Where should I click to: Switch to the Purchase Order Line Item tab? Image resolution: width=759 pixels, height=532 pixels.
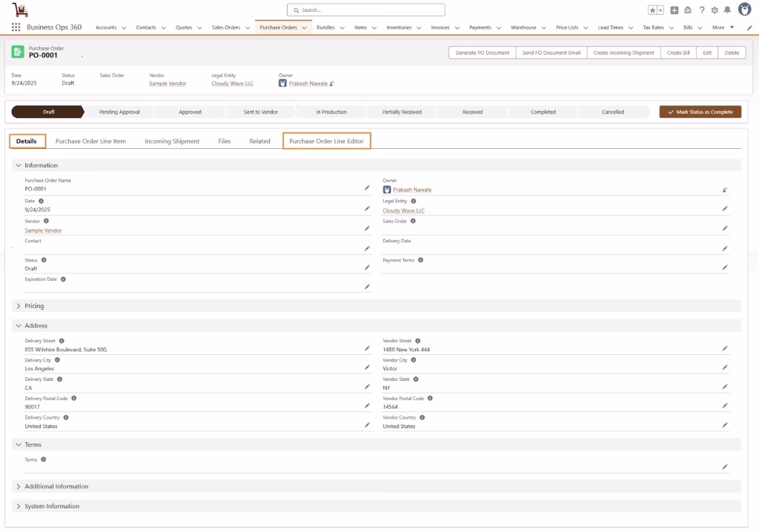(x=90, y=141)
